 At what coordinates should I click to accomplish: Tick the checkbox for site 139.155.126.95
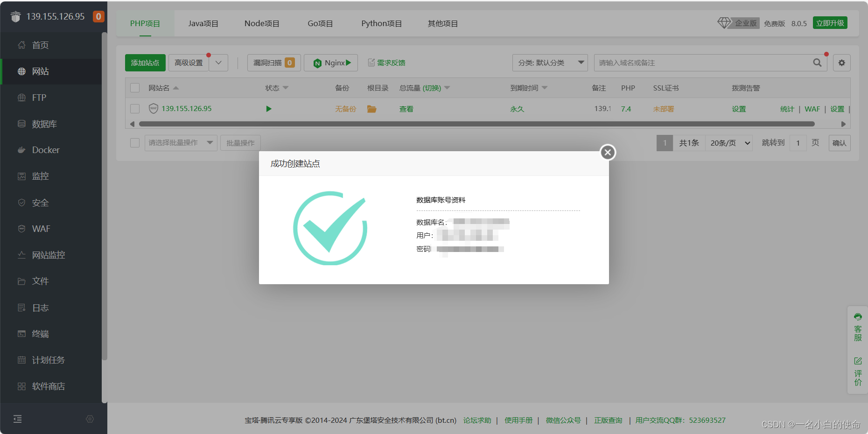click(135, 109)
